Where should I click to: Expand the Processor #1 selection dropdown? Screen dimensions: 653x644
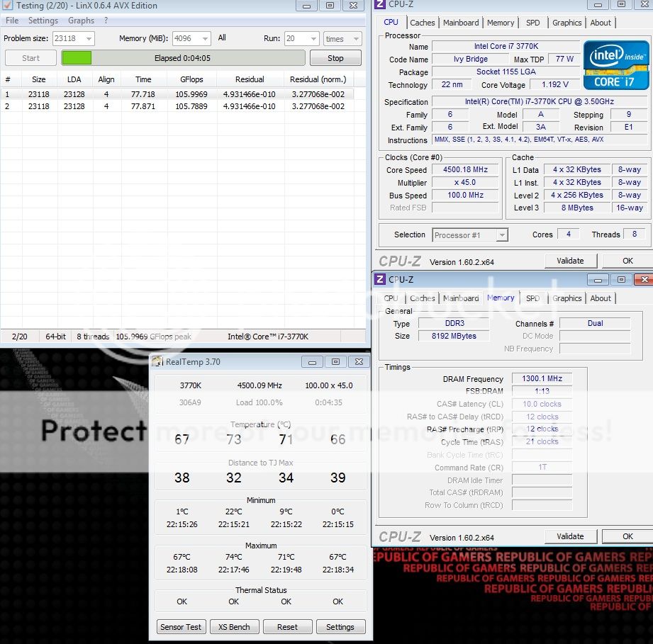click(470, 235)
